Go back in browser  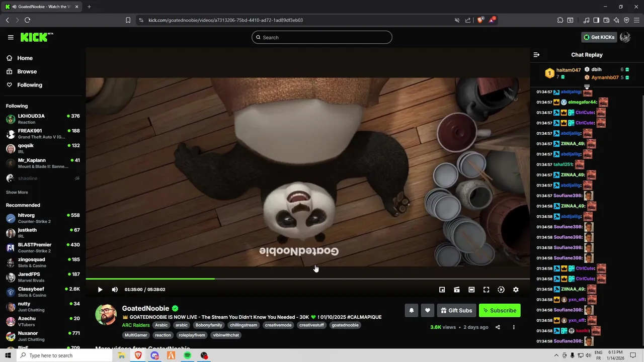click(7, 20)
